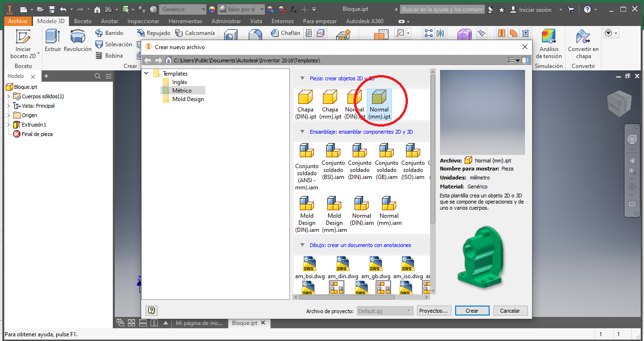
Task: Go back with the dialog's left arrow
Action: [148, 60]
